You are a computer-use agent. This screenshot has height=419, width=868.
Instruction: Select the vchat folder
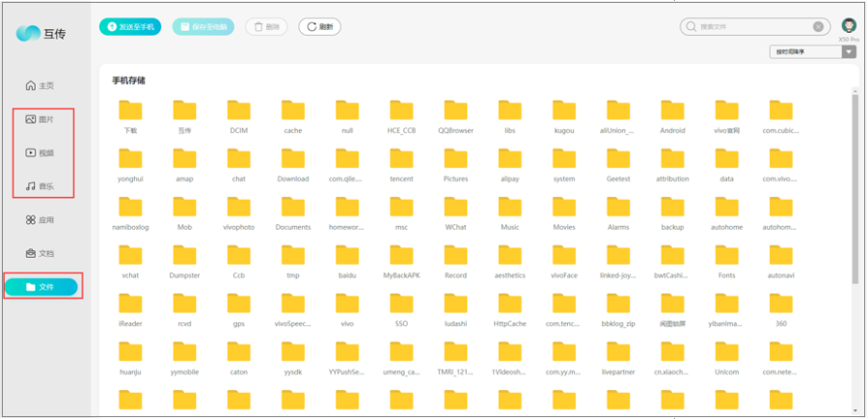(x=130, y=261)
